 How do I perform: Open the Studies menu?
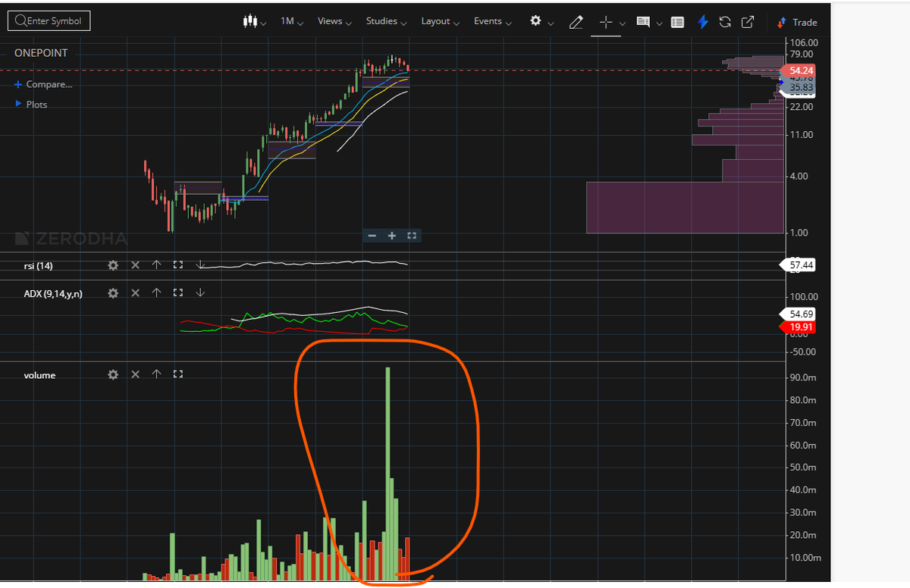click(387, 21)
